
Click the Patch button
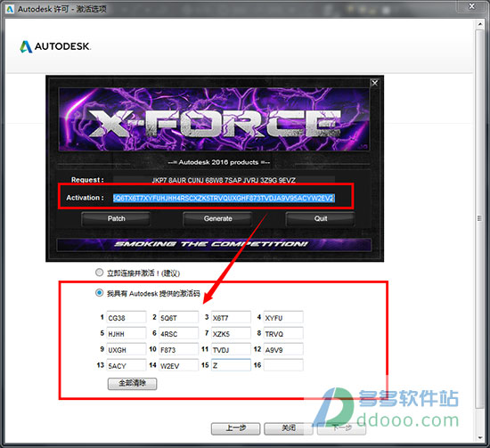click(116, 219)
